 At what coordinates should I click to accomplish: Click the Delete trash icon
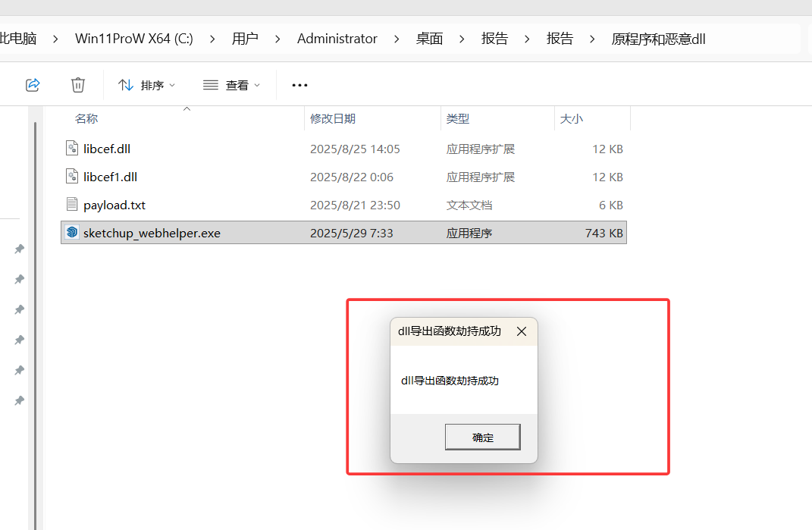[x=77, y=85]
